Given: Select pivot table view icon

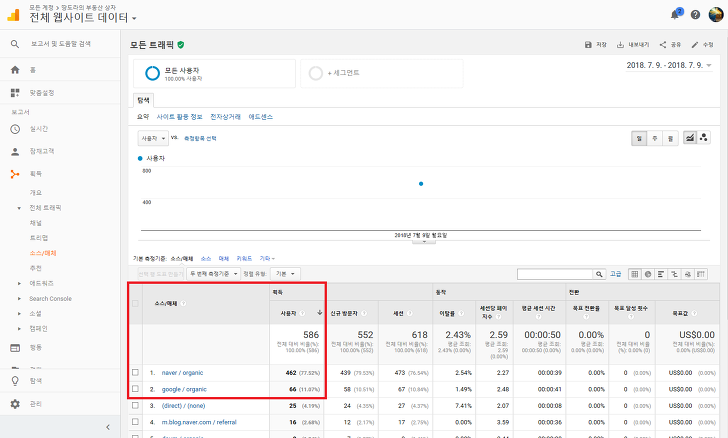Looking at the screenshot, I should point(701,274).
